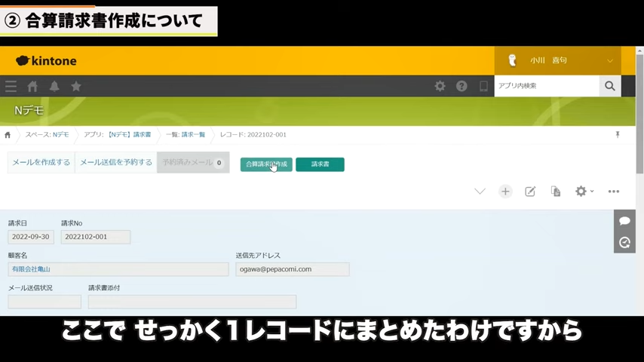Edit the record with pencil icon
This screenshot has height=362, width=644.
[x=530, y=192]
